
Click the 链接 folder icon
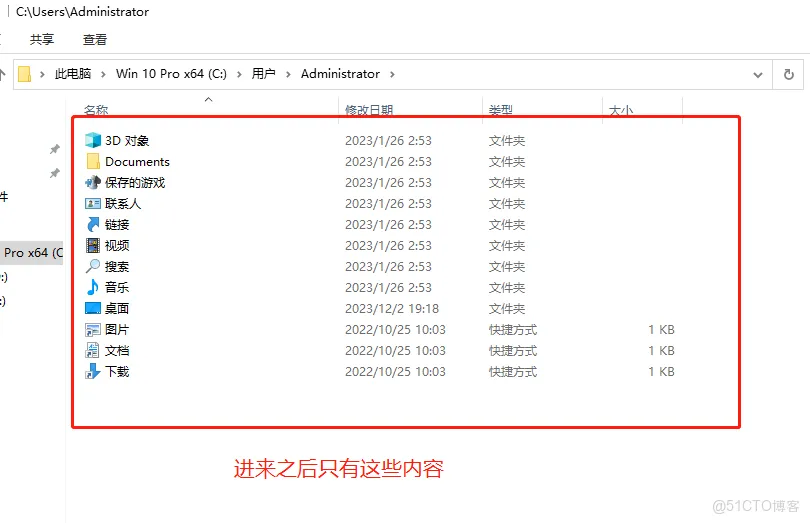(93, 225)
